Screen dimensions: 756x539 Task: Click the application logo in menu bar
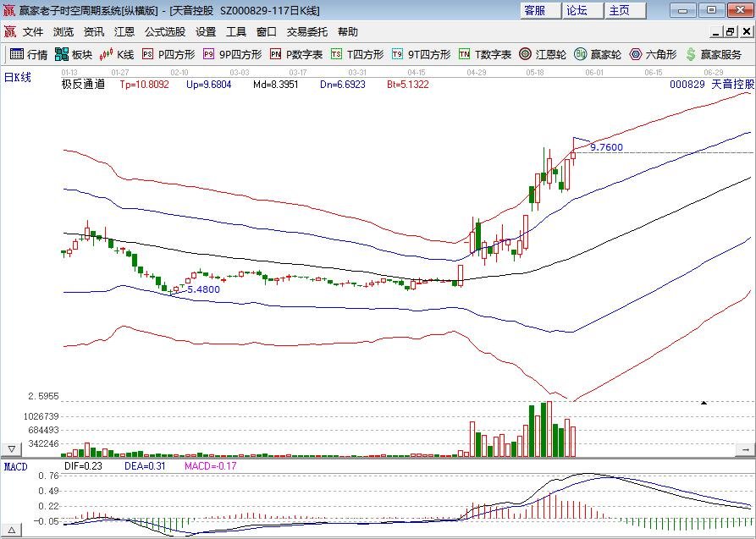tap(9, 32)
